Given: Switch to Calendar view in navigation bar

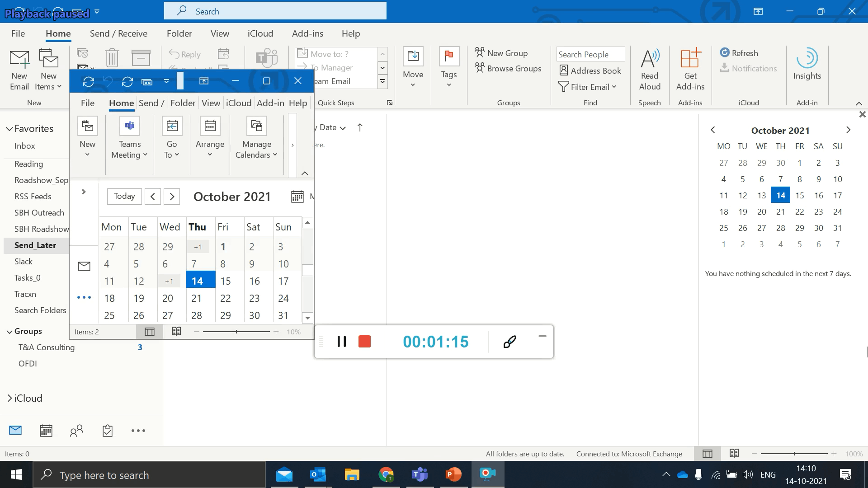Looking at the screenshot, I should (46, 431).
